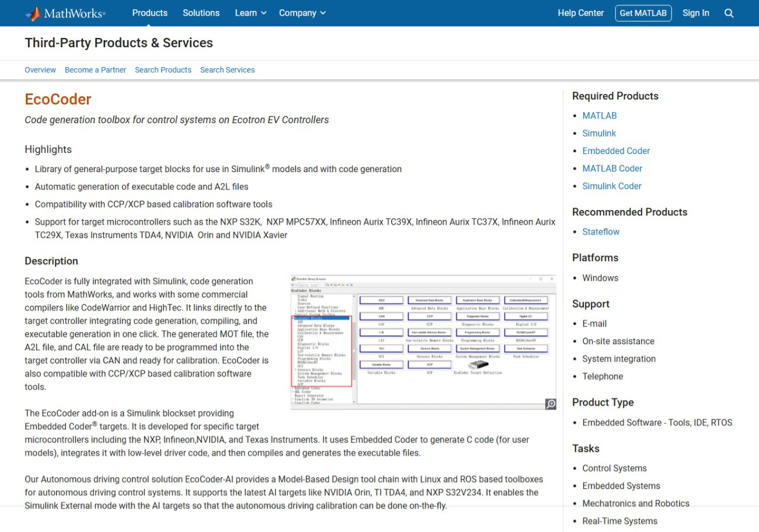The image size is (759, 532).
Task: Click the EcoCoder Simulink library screenshot
Action: click(423, 342)
